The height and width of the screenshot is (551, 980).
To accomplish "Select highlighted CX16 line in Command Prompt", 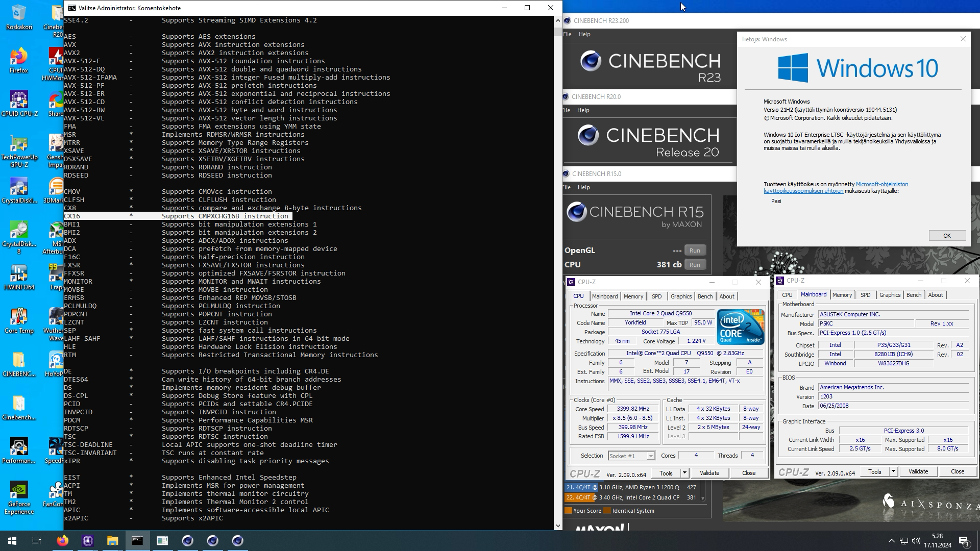I will tap(178, 216).
